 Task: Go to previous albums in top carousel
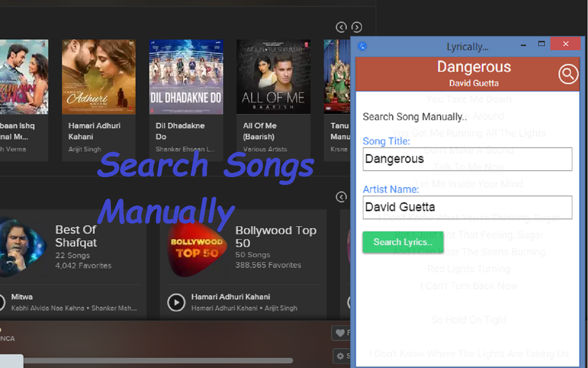tap(341, 27)
